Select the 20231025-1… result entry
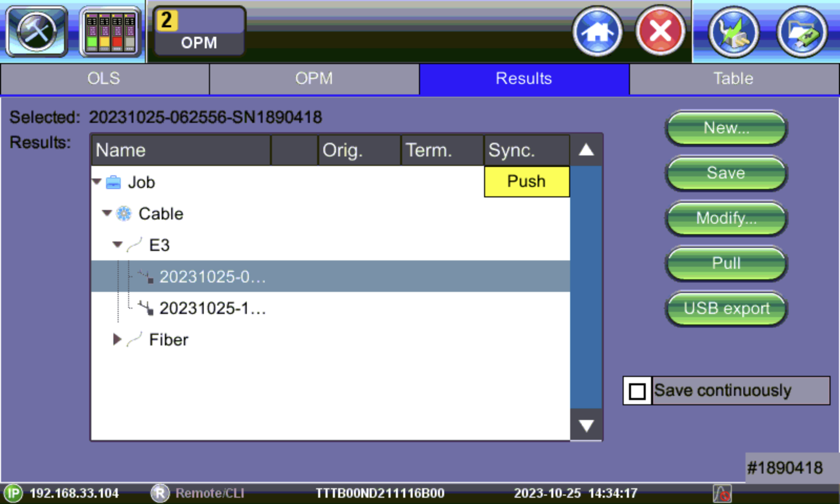 [x=212, y=308]
